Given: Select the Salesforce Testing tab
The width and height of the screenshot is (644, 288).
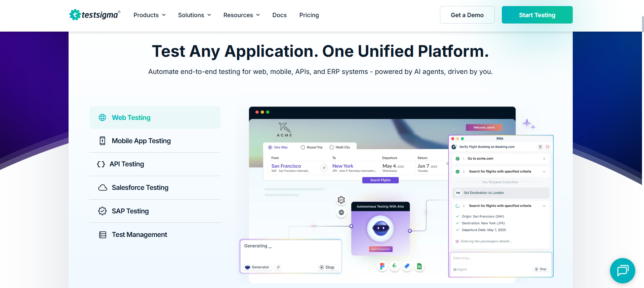Looking at the screenshot, I should pos(140,188).
